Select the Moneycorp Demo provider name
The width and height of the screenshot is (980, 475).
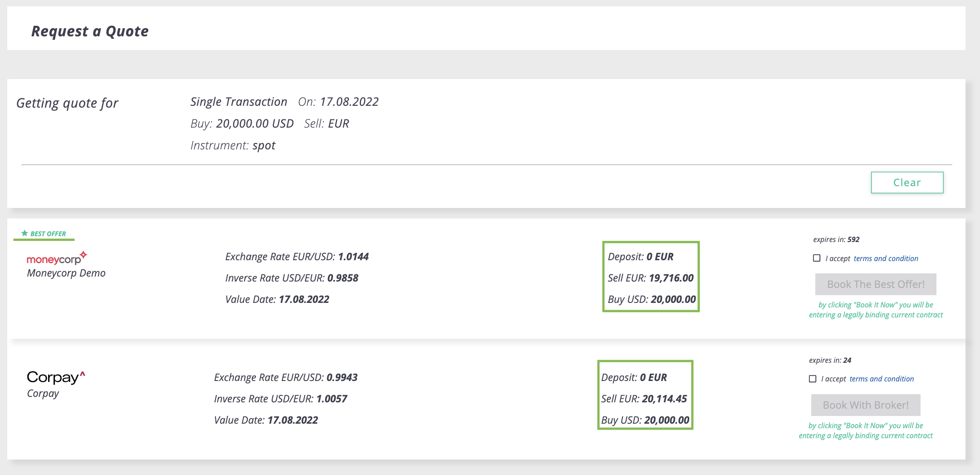coord(66,273)
